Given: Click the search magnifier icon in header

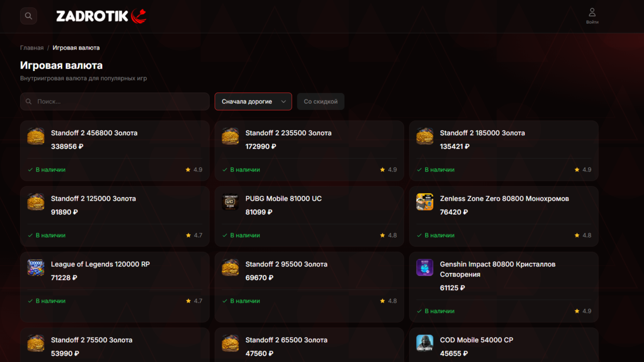Looking at the screenshot, I should pos(28,16).
